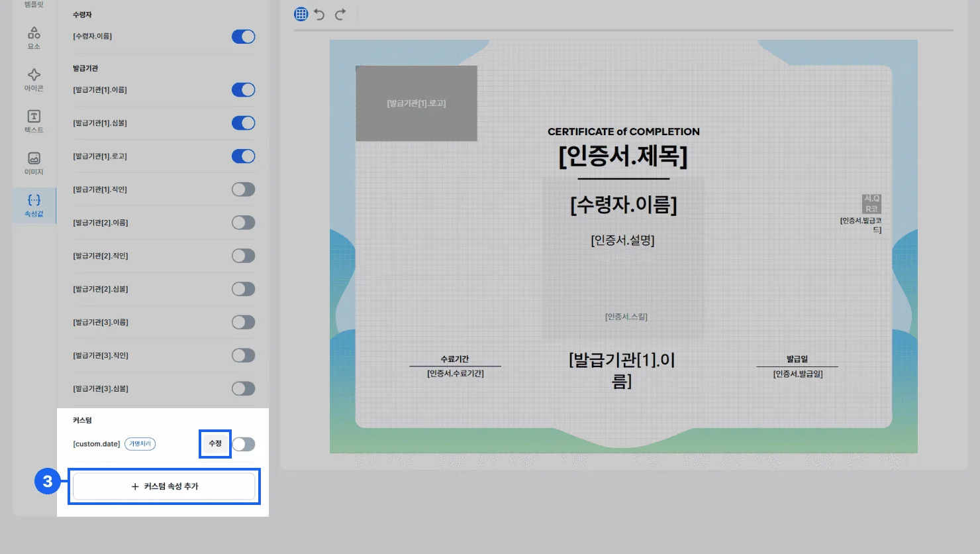The image size is (980, 554).
Task: Open the 이미지 image panel
Action: [34, 163]
